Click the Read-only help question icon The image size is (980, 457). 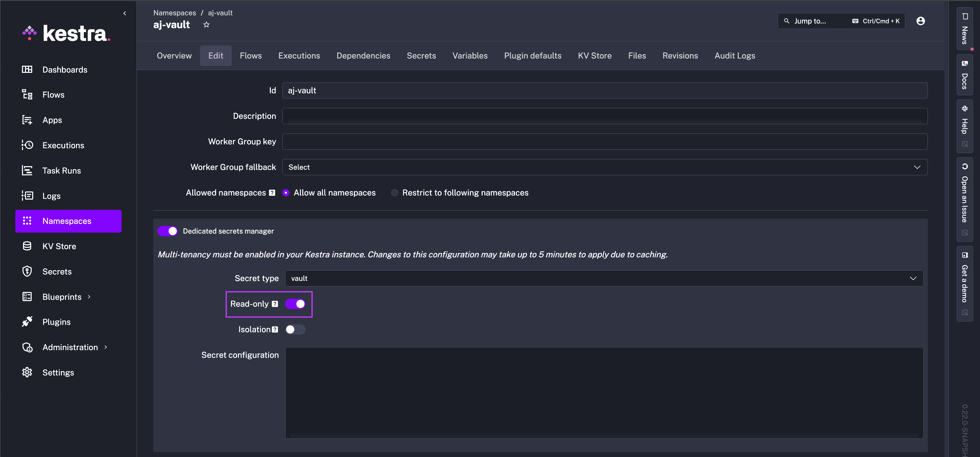275,304
